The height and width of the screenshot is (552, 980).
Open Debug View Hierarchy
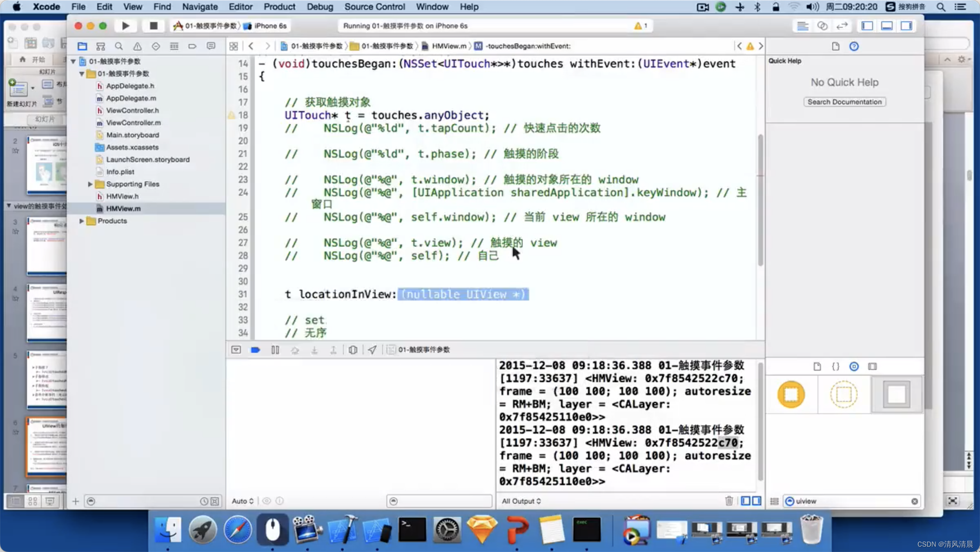353,350
